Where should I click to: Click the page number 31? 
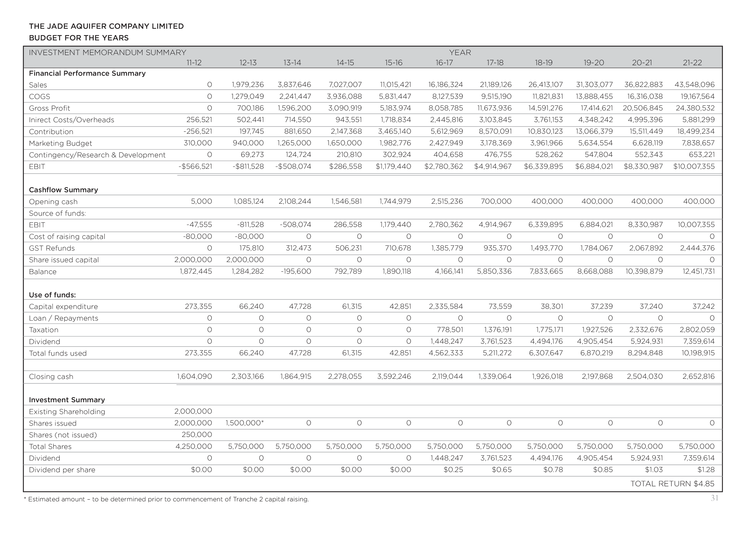pyautogui.click(x=714, y=498)
